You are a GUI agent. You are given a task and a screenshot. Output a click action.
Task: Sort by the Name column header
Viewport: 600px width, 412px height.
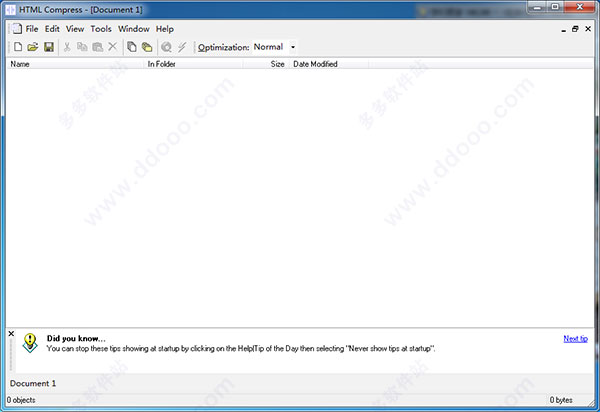point(75,64)
